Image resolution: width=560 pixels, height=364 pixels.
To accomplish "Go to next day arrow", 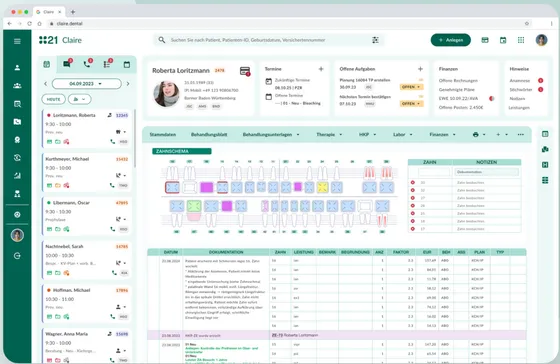I will [128, 84].
